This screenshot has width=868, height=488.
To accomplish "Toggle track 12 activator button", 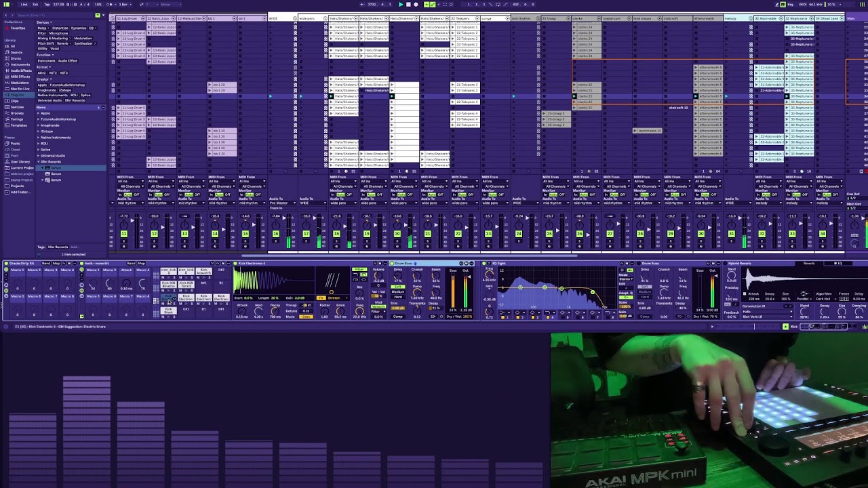I will point(154,234).
